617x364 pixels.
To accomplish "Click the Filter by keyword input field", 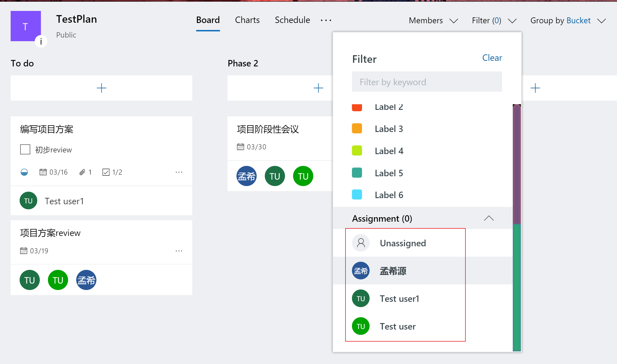I will click(x=426, y=82).
